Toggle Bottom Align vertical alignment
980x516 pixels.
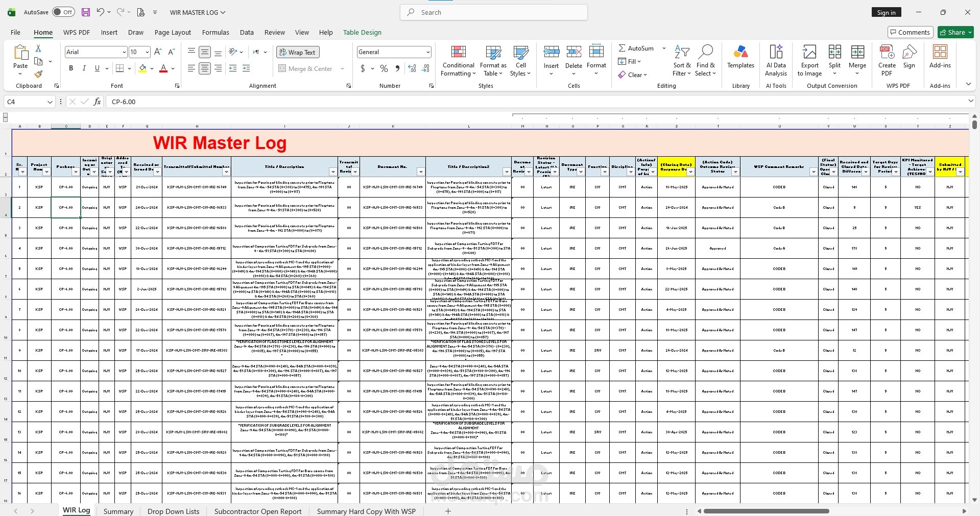click(x=218, y=52)
